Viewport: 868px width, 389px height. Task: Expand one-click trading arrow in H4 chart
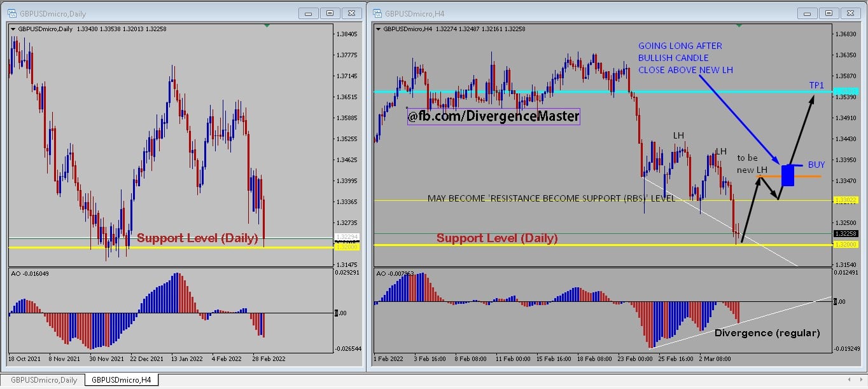[378, 29]
